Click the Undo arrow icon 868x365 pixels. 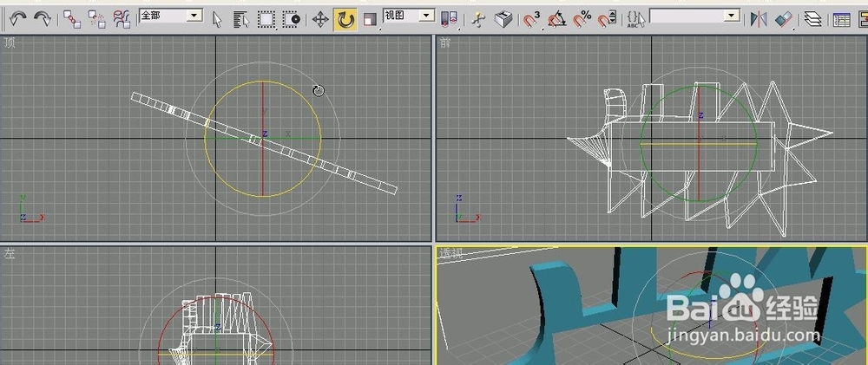coord(17,20)
